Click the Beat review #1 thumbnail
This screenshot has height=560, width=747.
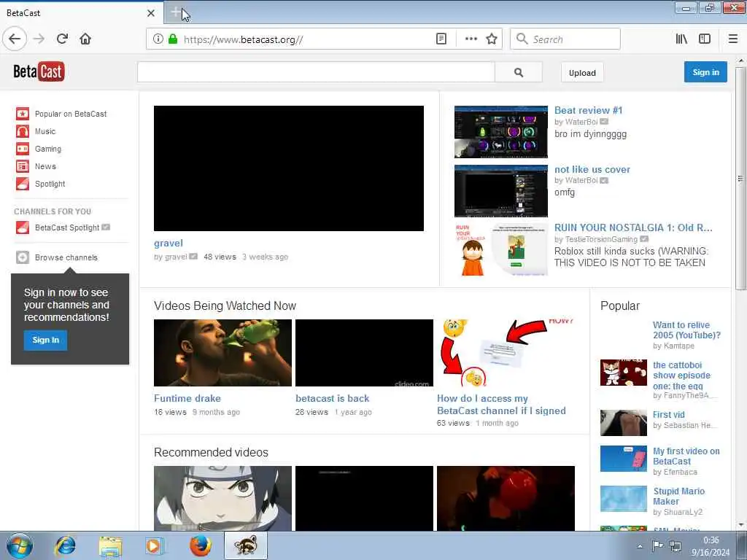[501, 132]
